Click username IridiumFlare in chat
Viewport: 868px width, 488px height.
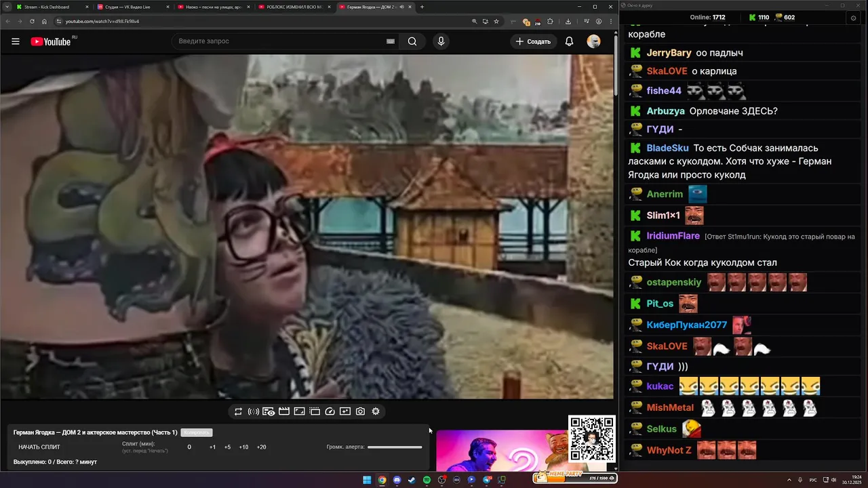coord(673,236)
